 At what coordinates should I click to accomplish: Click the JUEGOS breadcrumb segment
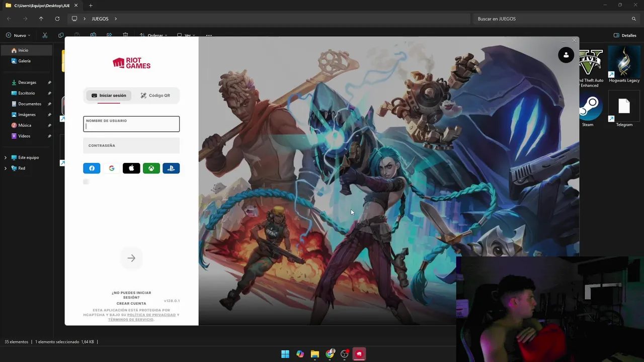point(100,19)
